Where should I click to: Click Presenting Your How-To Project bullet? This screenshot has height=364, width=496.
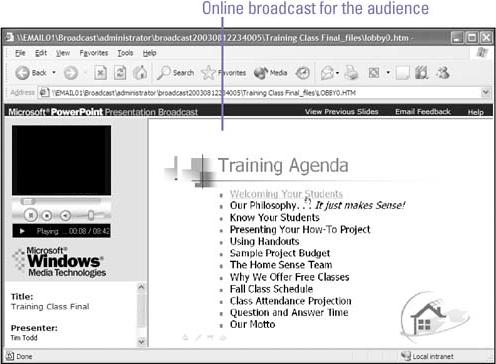pyautogui.click(x=300, y=230)
